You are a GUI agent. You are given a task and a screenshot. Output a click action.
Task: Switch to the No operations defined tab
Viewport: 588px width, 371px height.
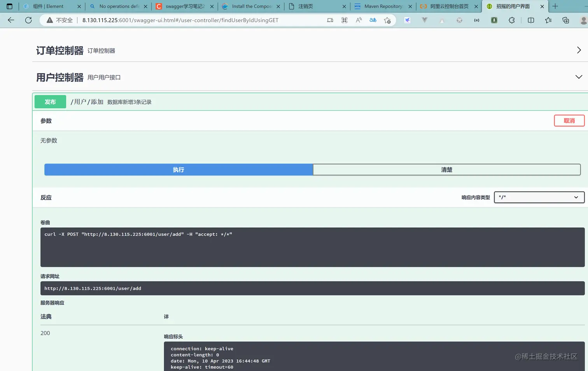(x=118, y=6)
